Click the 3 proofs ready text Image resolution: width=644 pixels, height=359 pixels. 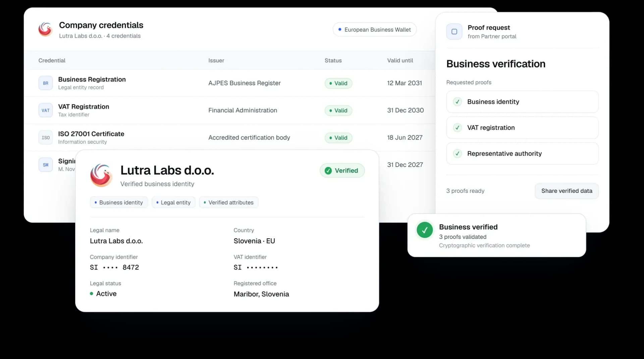click(x=465, y=191)
